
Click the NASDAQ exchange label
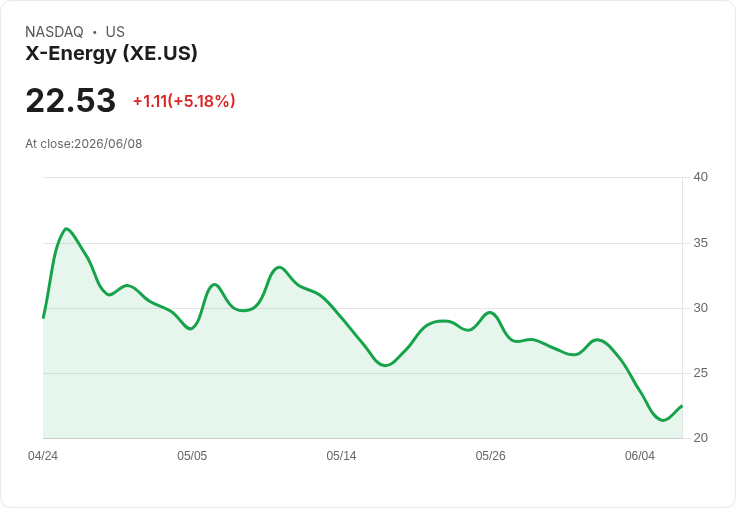click(x=54, y=32)
